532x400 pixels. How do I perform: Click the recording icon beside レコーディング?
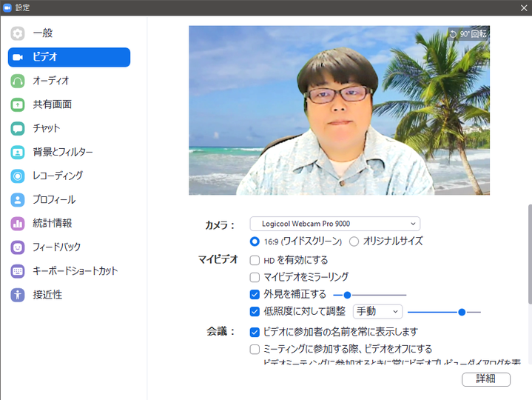click(x=18, y=176)
